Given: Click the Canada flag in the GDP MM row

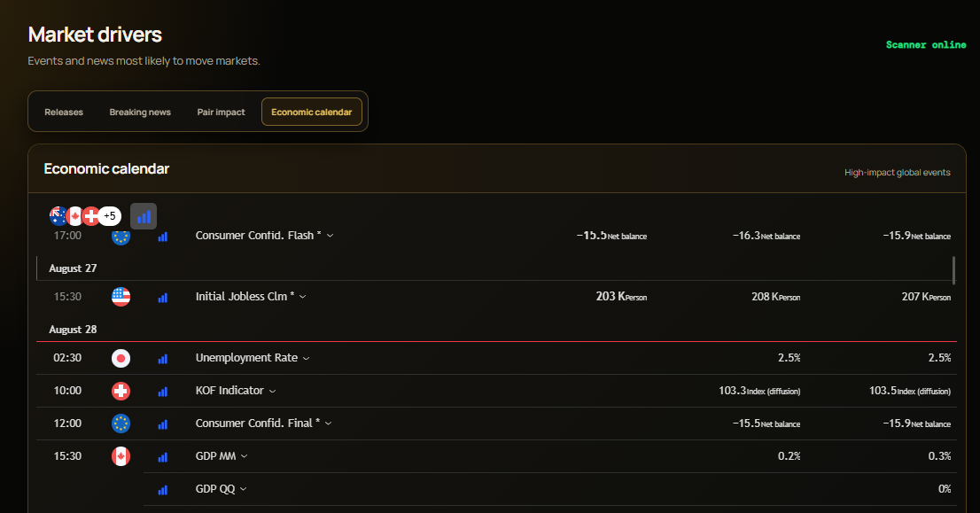Looking at the screenshot, I should [121, 456].
